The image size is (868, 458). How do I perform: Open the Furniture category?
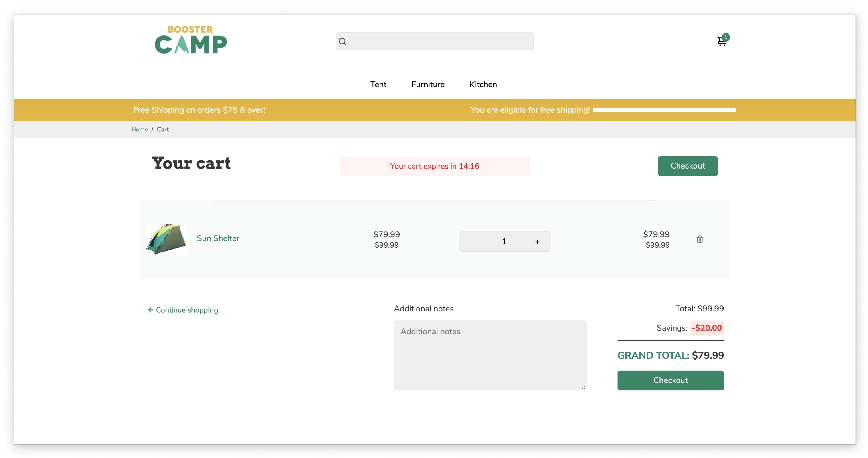tap(428, 84)
